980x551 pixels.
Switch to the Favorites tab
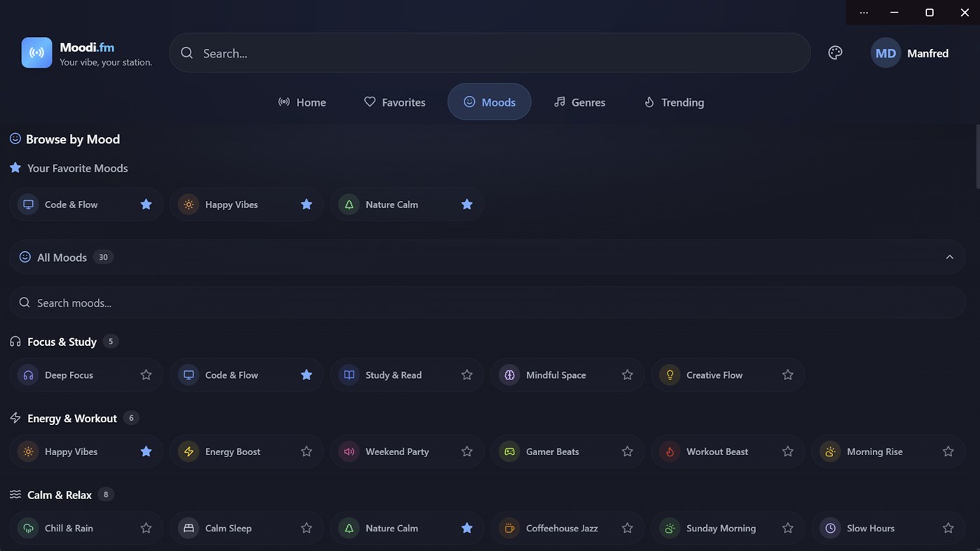click(394, 102)
